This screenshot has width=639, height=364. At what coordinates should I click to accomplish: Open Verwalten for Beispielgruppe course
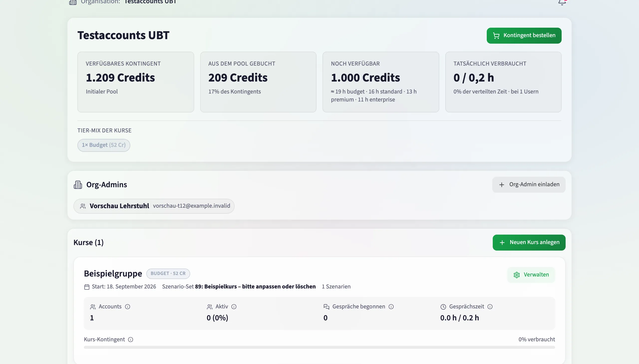(x=531, y=275)
